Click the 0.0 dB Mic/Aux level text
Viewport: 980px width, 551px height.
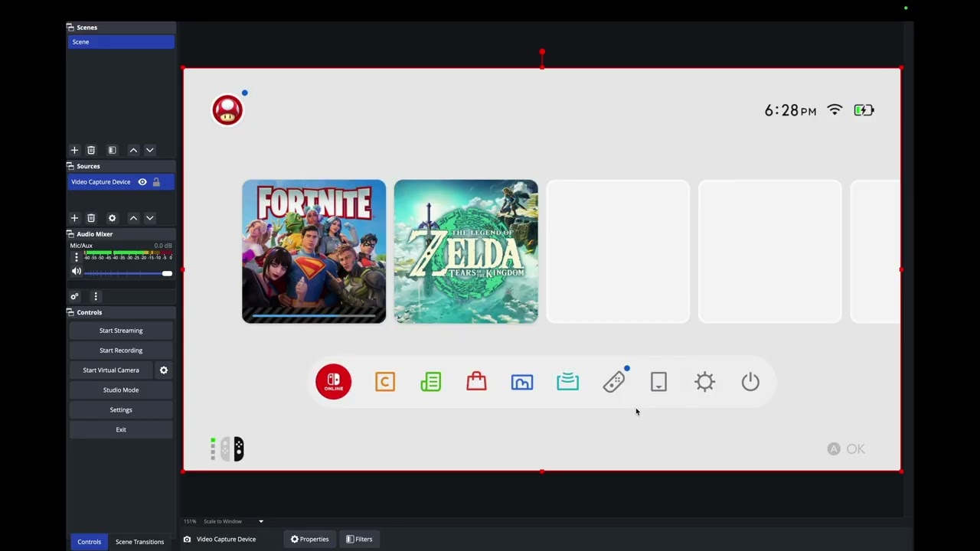click(x=163, y=246)
